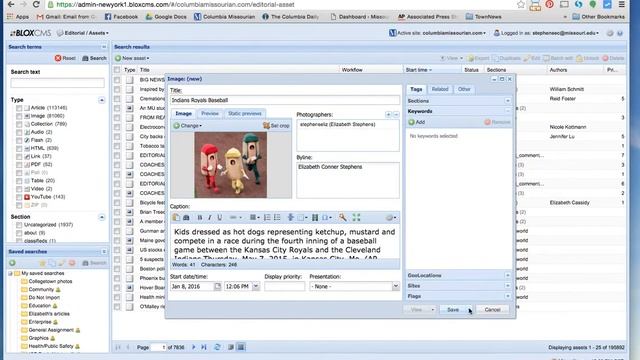
Task: Insert bulleted list in caption
Action: [277, 218]
